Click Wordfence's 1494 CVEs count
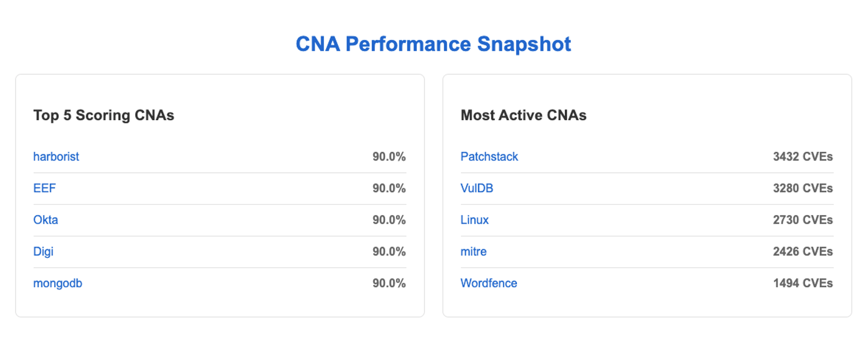This screenshot has height=337, width=868. coord(803,283)
